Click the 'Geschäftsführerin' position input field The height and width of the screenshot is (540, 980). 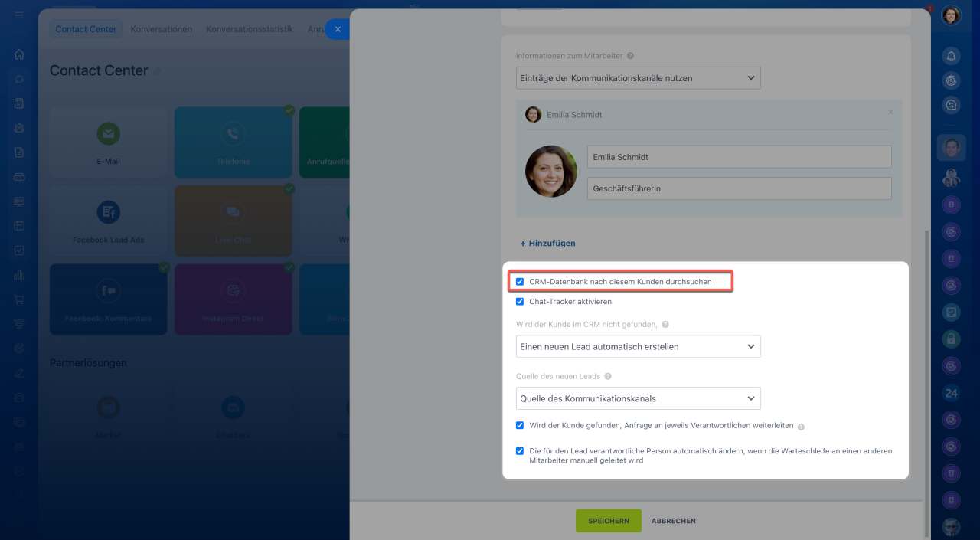click(x=740, y=188)
